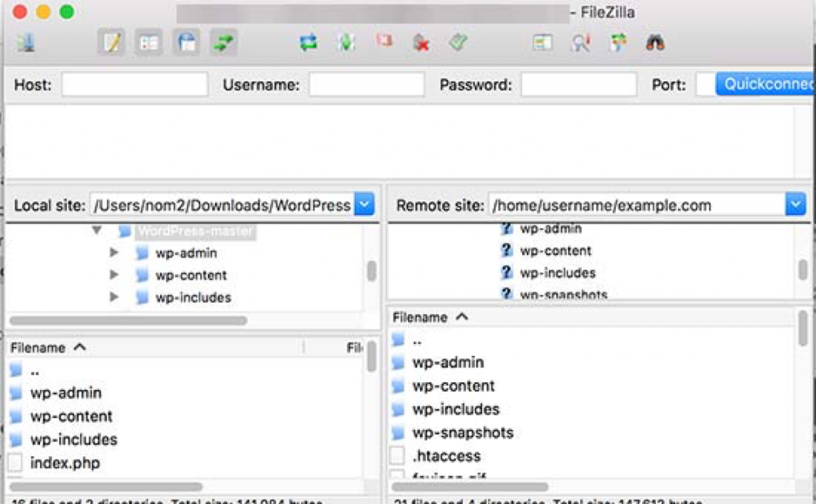Toggle remote directory tree icon
The height and width of the screenshot is (504, 816).
pos(186,43)
